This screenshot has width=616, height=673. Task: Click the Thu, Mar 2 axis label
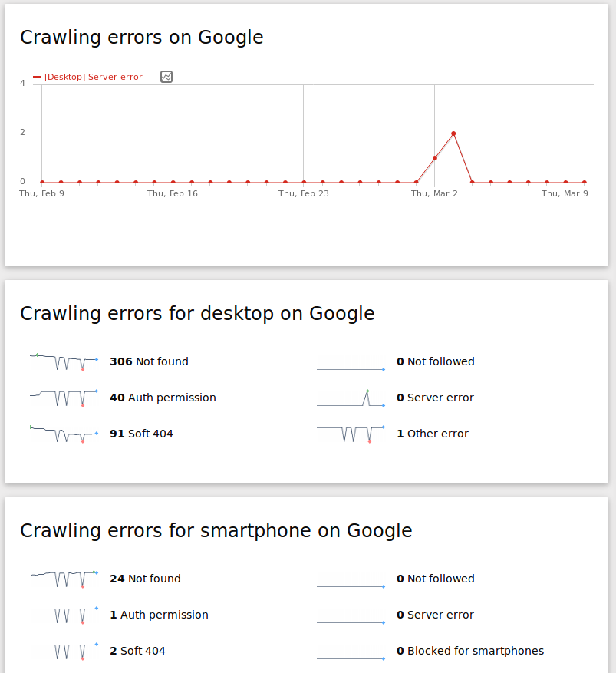(x=434, y=193)
